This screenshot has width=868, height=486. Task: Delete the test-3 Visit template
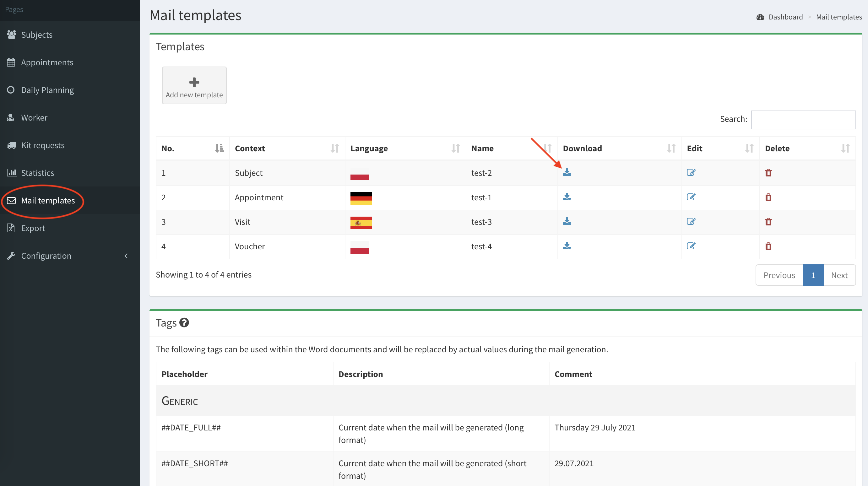click(768, 222)
